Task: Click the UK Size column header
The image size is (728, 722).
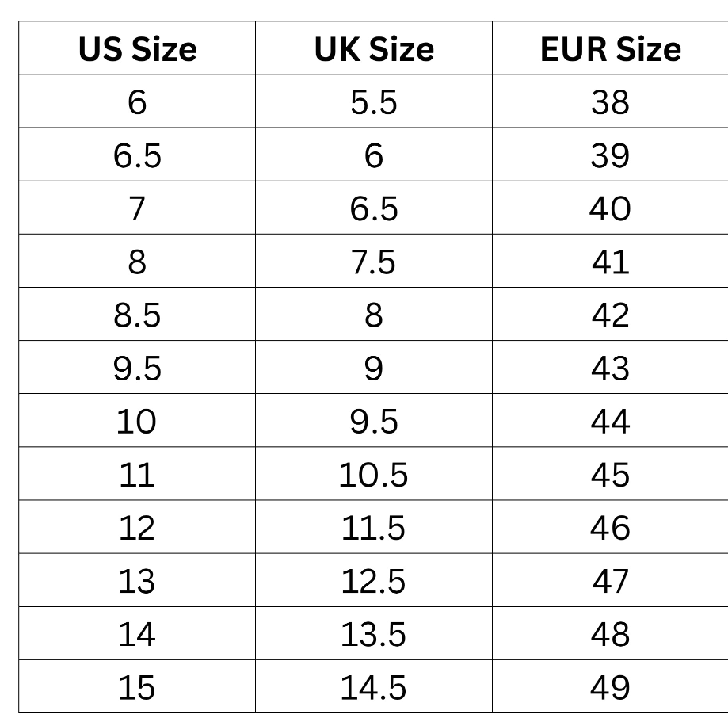Action: pos(374,49)
